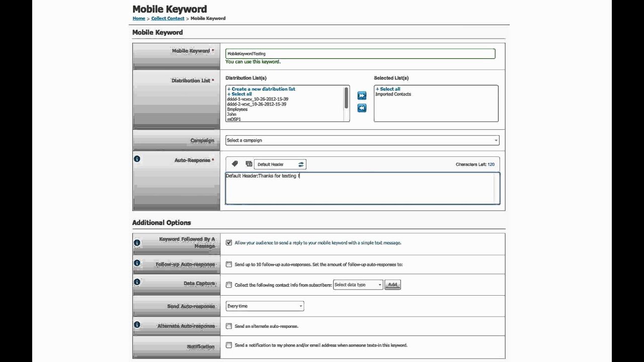The image size is (644, 362).
Task: Click the template icon next to the tag
Action: click(x=249, y=164)
